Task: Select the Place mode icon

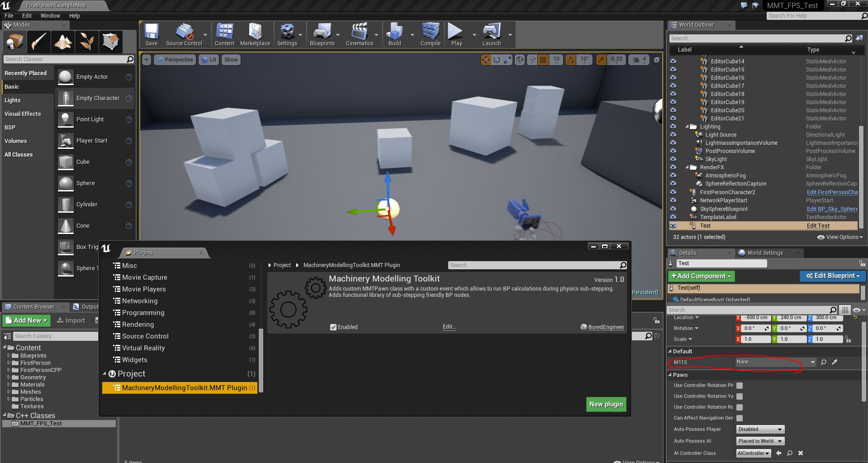Action: pos(14,42)
